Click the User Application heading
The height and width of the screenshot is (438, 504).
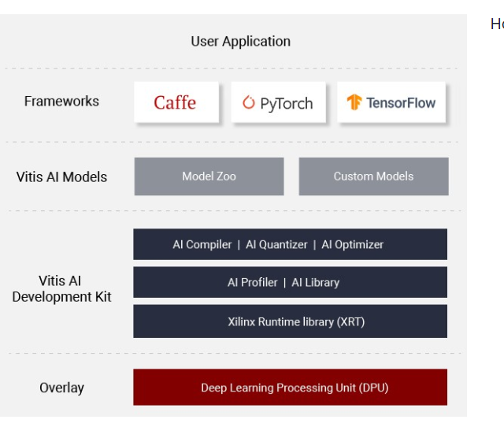(240, 41)
